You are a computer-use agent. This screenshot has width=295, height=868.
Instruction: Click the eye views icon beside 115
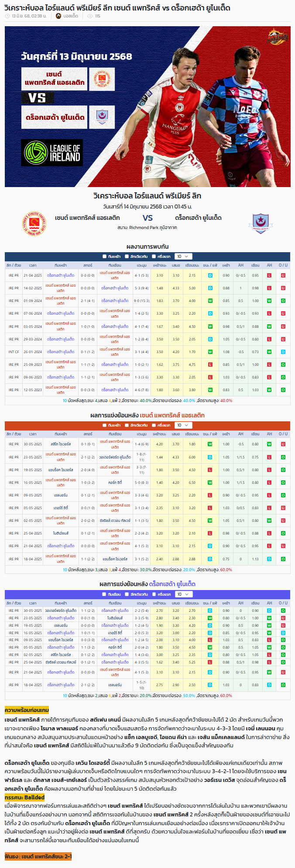pyautogui.click(x=90, y=16)
